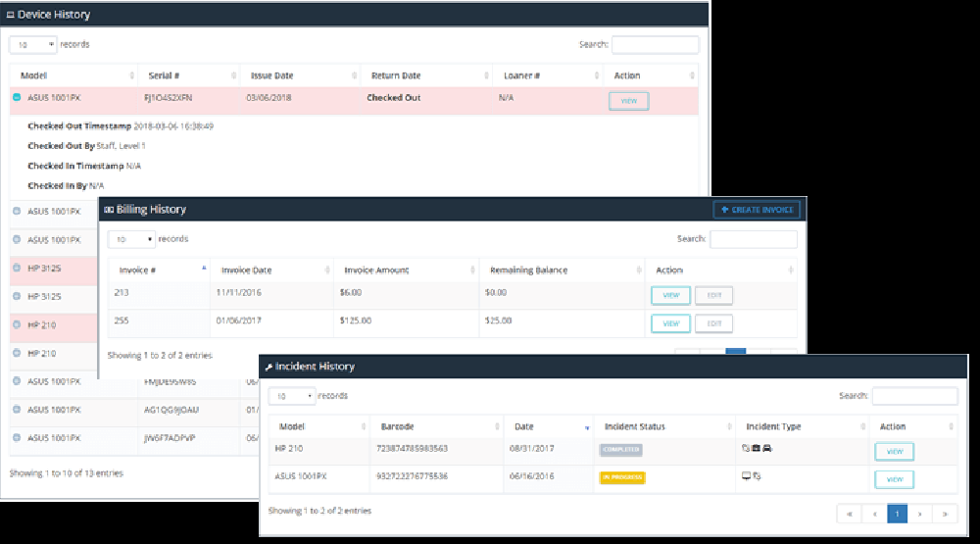View the HP 210 incident
The height and width of the screenshot is (544, 980).
895,452
